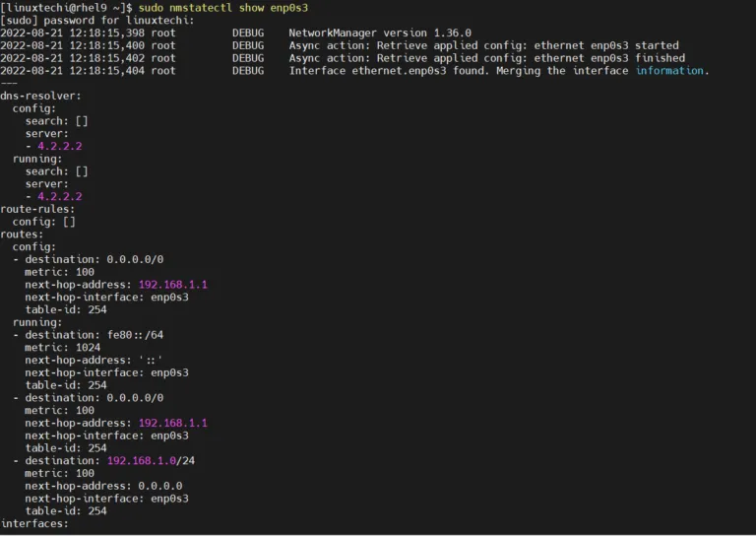Viewport: 756px width, 536px height.
Task: Click the blue 'information' word in debug output
Action: 671,71
